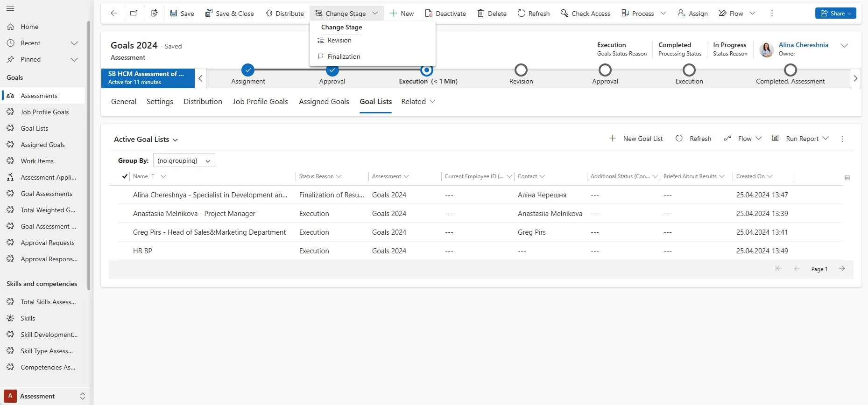The image size is (868, 405).
Task: Click the more options icon in the Goal Lists grid
Action: click(x=842, y=139)
